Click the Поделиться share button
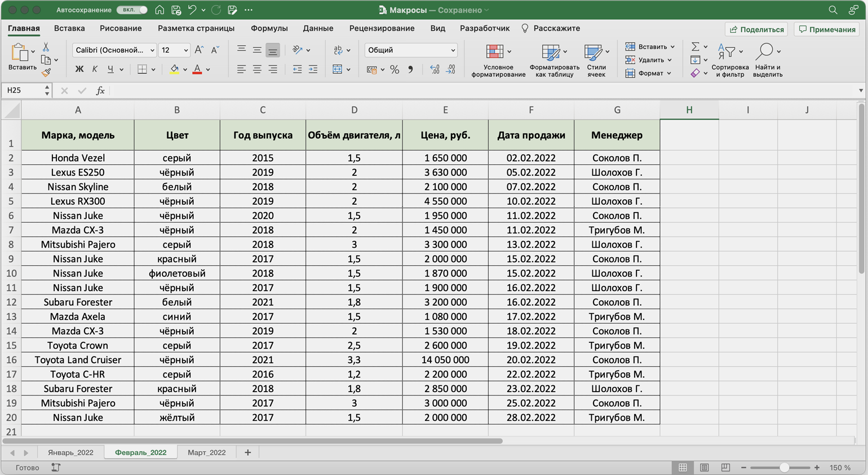 point(756,29)
